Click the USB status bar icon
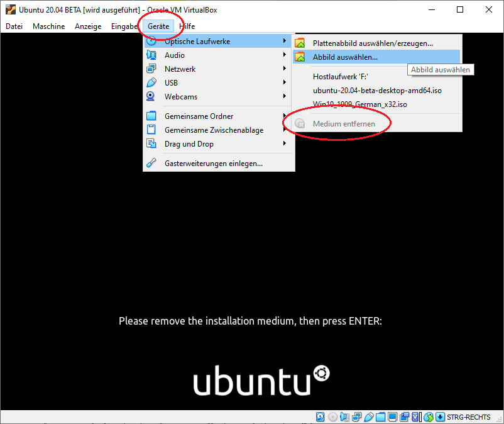This screenshot has width=504, height=424. (x=368, y=417)
